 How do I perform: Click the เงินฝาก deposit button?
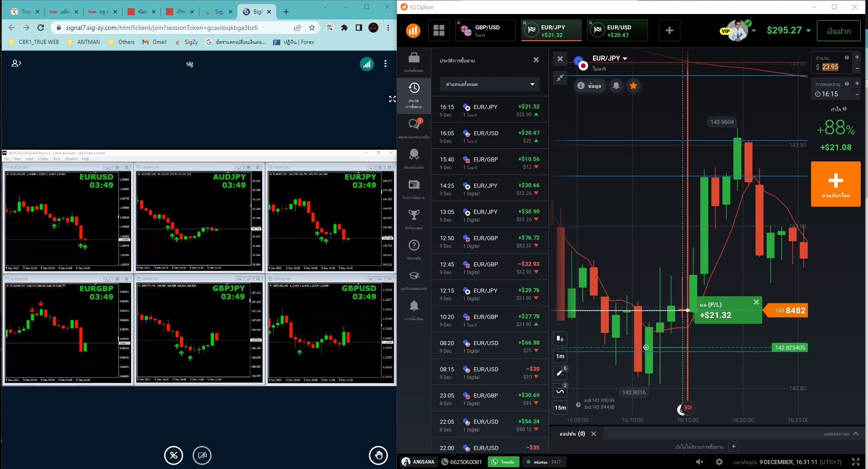point(839,30)
